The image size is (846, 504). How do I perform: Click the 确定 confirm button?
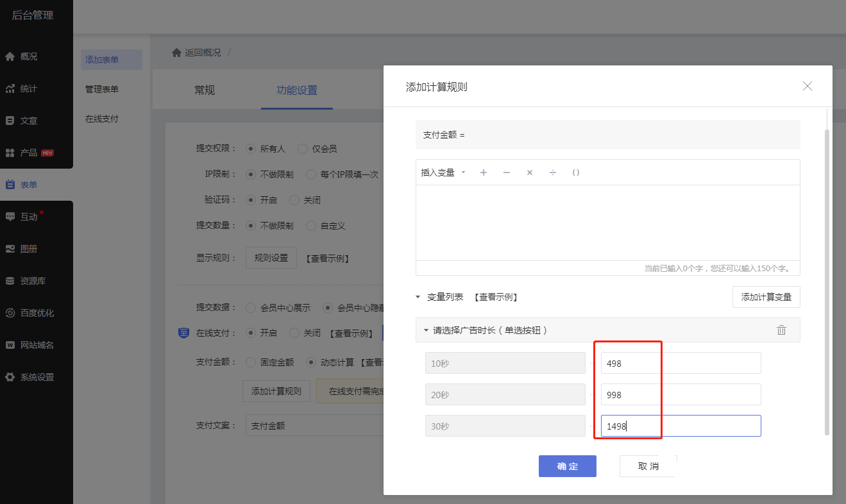click(x=567, y=466)
